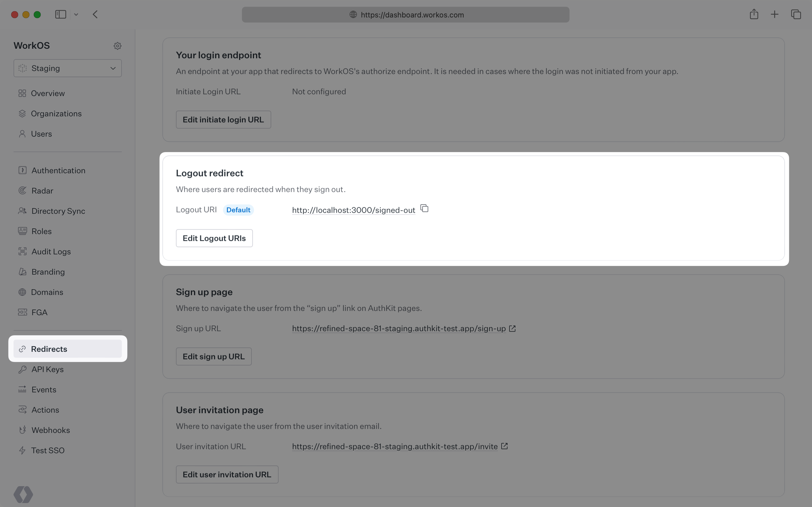Image resolution: width=812 pixels, height=507 pixels.
Task: Open the Staging environment dropdown
Action: [x=67, y=68]
